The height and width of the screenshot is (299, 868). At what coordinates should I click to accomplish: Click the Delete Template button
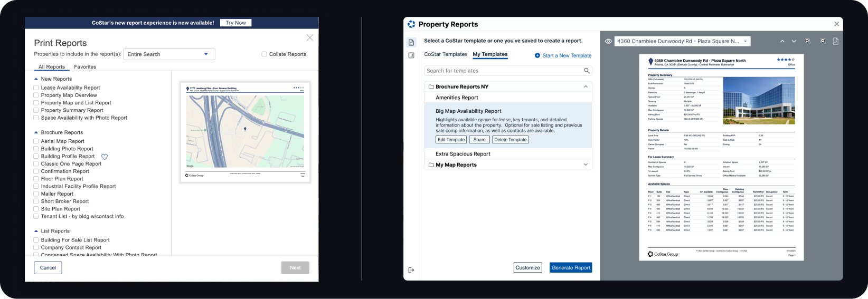pyautogui.click(x=511, y=140)
